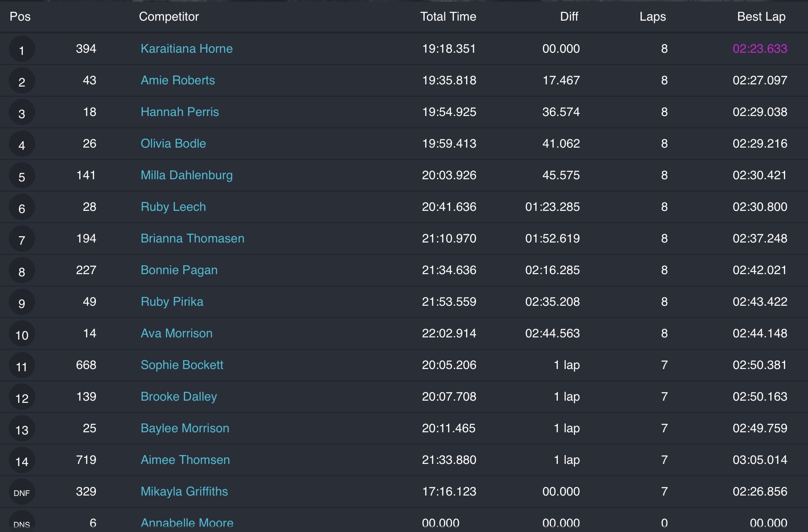Image resolution: width=808 pixels, height=532 pixels.
Task: Click position 7 circle badge
Action: (22, 239)
